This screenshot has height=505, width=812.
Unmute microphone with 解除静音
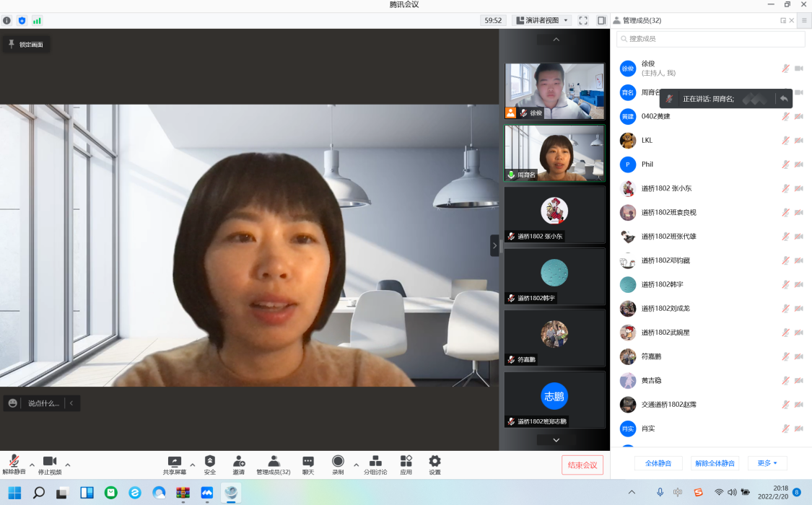click(14, 462)
